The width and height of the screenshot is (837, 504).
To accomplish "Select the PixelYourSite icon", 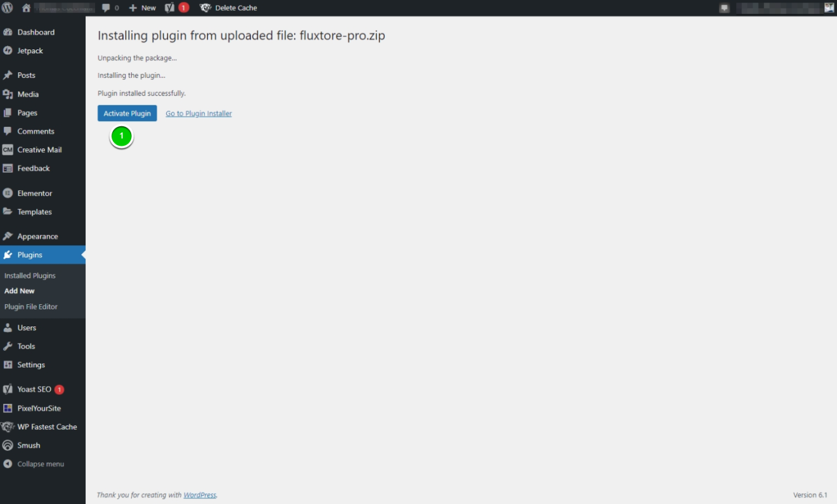I will (8, 408).
